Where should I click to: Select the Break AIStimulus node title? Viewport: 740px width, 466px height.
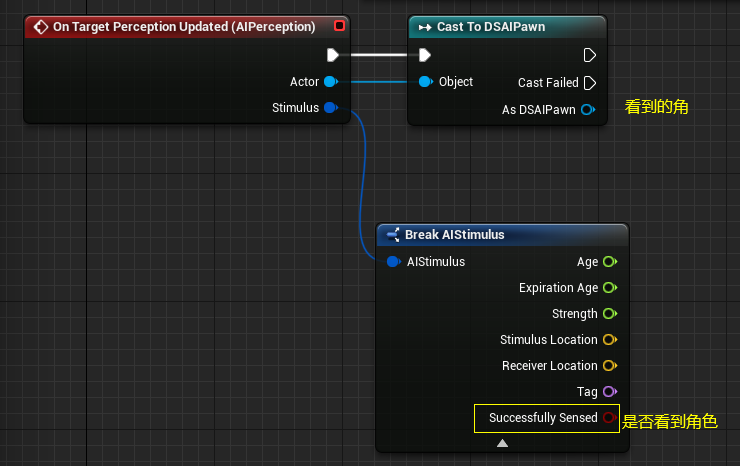pyautogui.click(x=454, y=235)
